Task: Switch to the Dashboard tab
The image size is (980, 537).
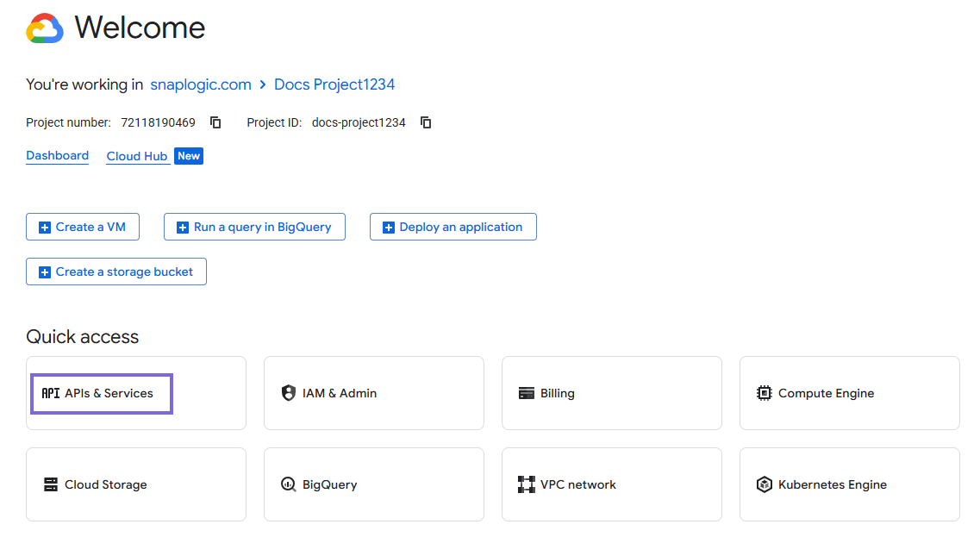Action: (x=57, y=156)
